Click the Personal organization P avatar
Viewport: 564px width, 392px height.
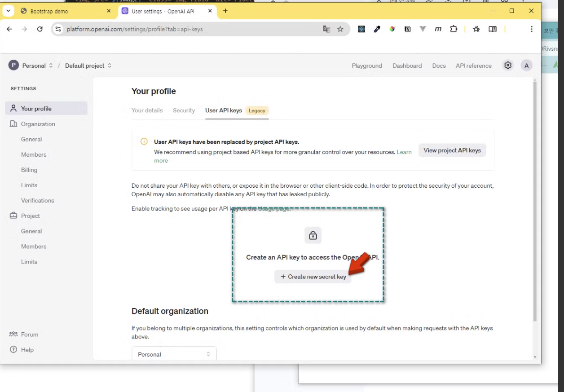click(x=13, y=66)
